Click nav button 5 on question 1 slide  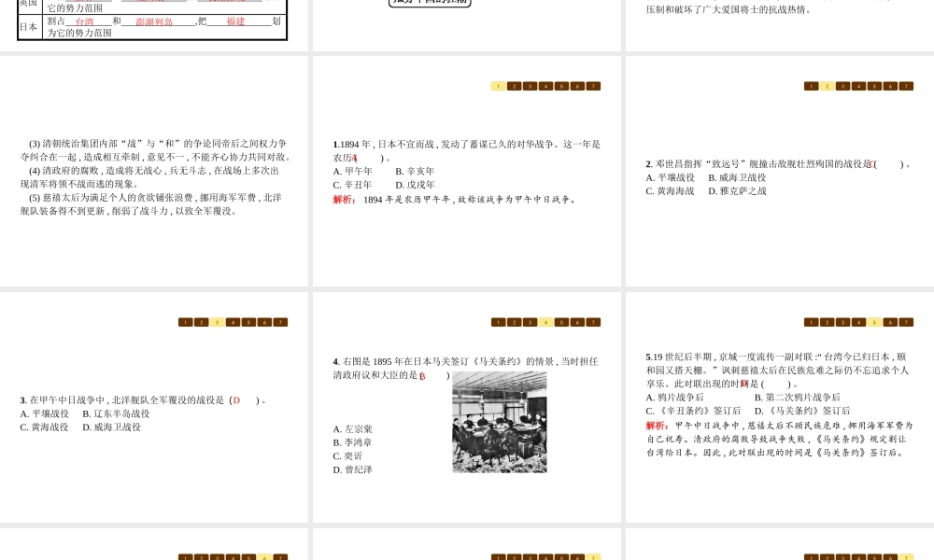(x=561, y=86)
